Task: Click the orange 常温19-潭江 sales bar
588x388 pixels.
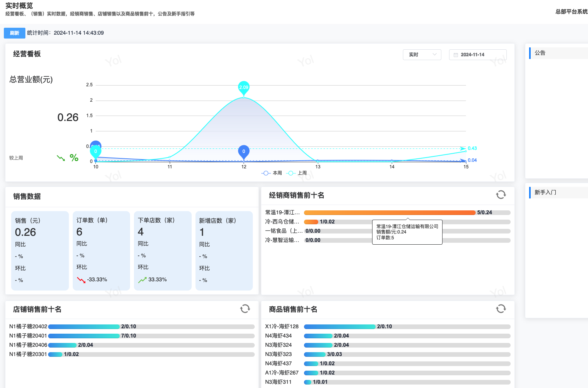Action: tap(389, 213)
